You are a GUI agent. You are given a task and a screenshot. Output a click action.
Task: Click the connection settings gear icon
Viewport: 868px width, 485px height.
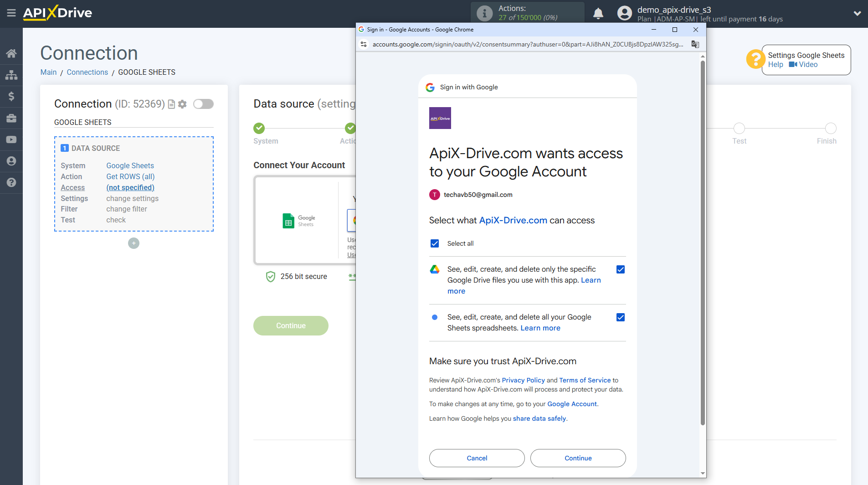[182, 104]
